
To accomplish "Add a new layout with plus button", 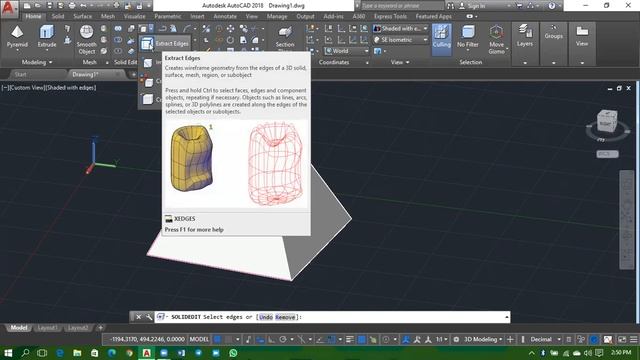I will tap(100, 328).
